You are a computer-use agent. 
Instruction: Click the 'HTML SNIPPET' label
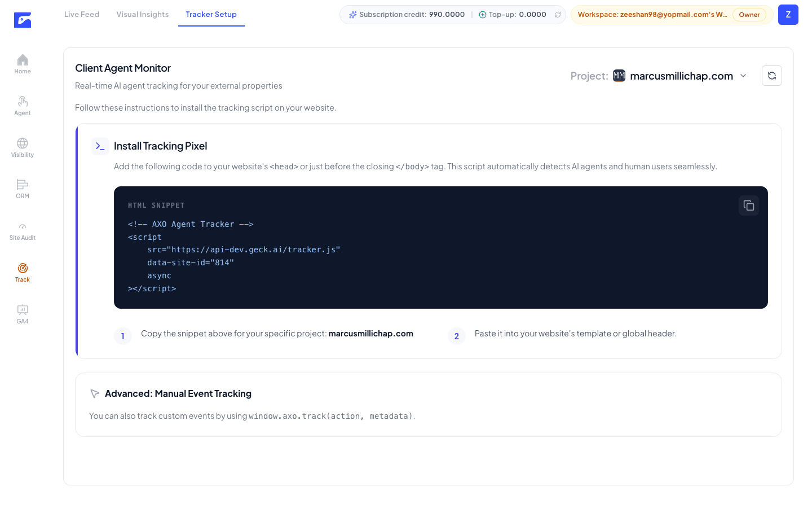click(x=156, y=205)
